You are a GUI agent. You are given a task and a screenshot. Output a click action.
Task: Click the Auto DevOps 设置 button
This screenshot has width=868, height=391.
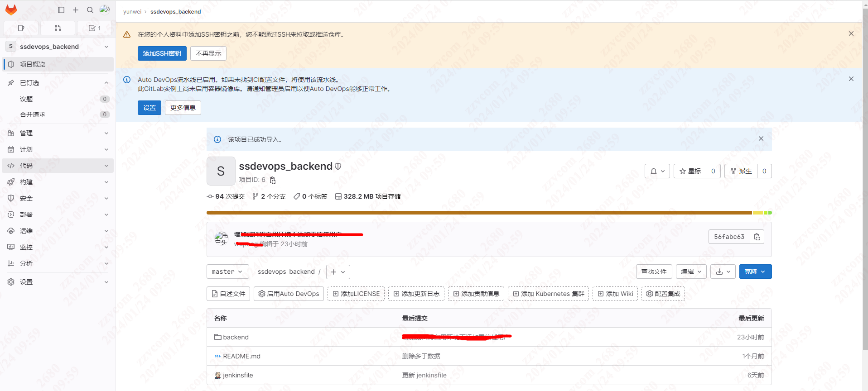(x=149, y=108)
